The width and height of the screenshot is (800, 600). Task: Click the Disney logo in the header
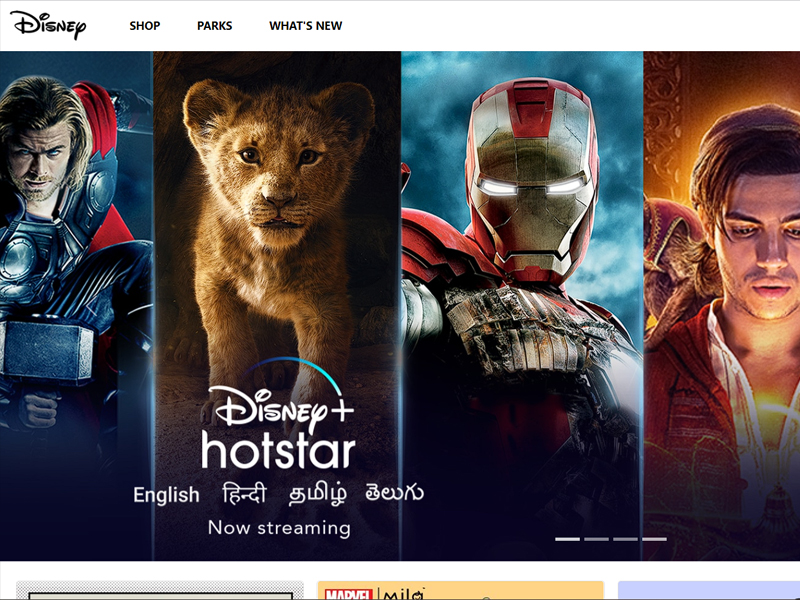pyautogui.click(x=48, y=25)
